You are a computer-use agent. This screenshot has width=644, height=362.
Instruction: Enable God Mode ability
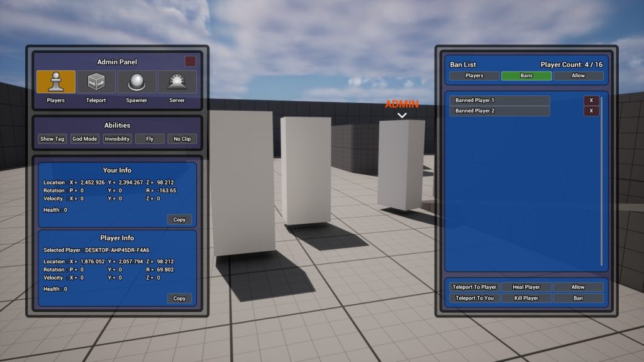(x=84, y=139)
